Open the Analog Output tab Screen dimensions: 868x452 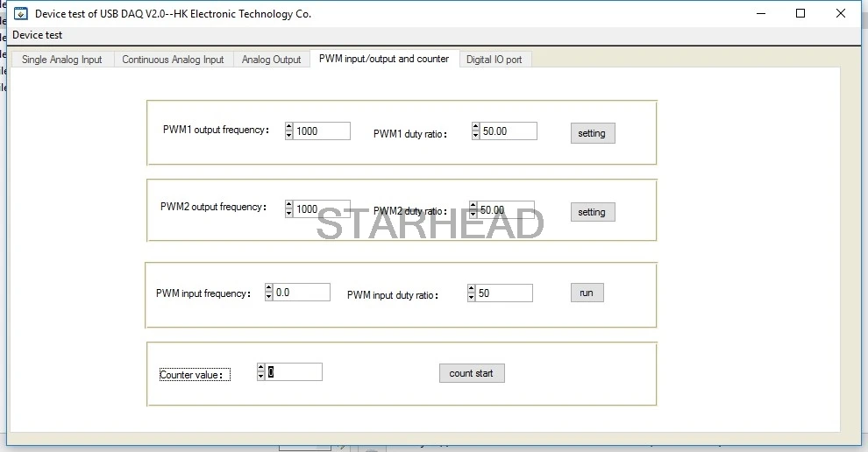271,60
